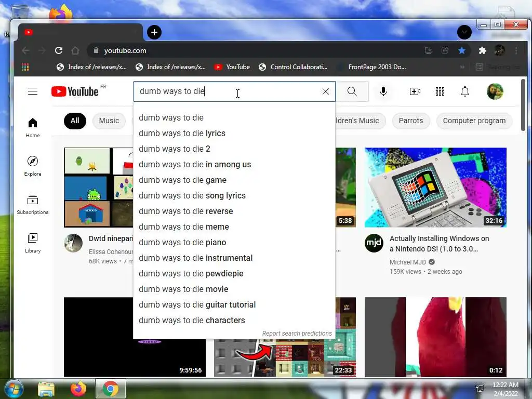Click the mjd channel avatar
This screenshot has width=532, height=399.
(x=374, y=243)
